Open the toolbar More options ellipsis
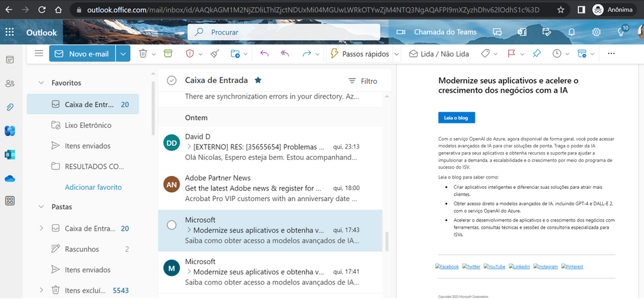The width and height of the screenshot is (644, 299). [611, 53]
